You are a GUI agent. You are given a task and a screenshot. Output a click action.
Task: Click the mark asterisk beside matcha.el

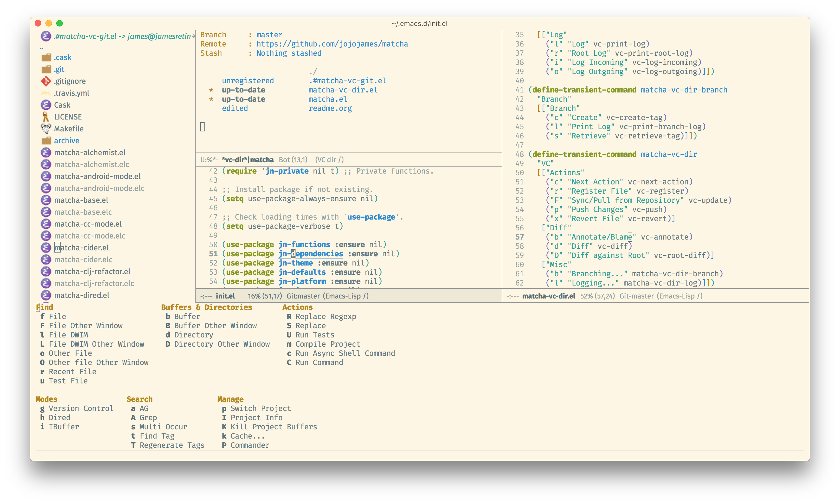[x=211, y=100]
